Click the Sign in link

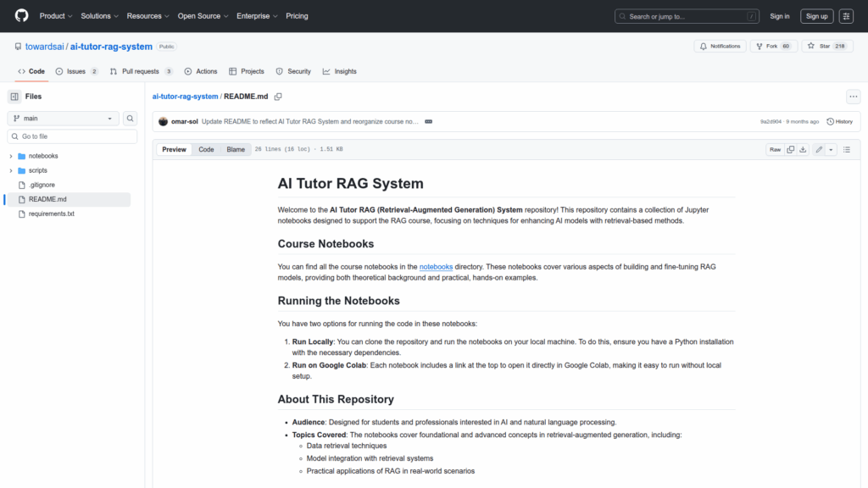(780, 16)
